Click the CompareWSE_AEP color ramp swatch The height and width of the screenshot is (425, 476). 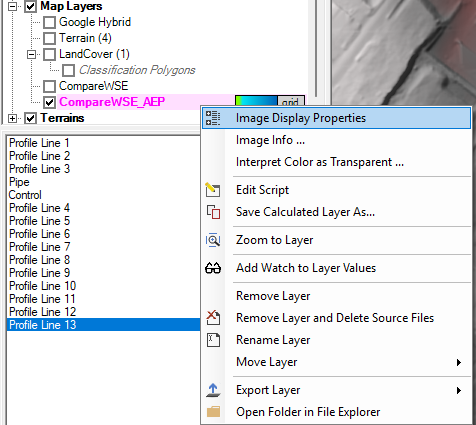click(x=256, y=101)
